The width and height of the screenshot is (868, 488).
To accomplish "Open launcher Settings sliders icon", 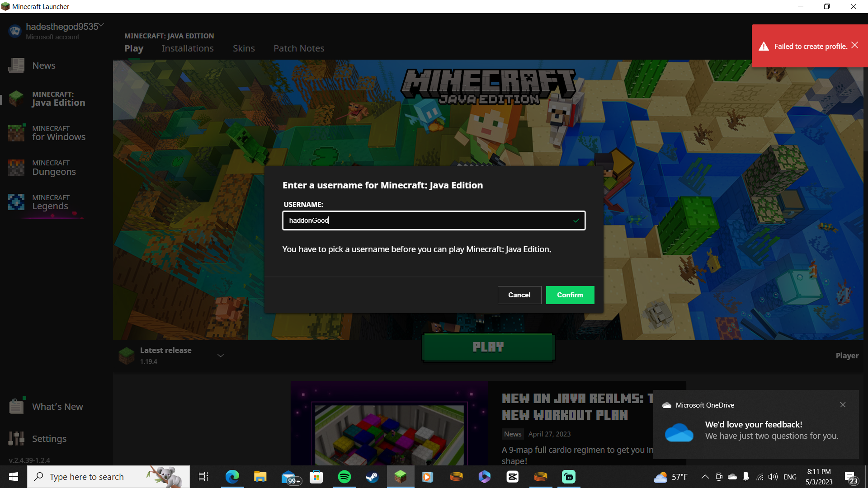I will (x=16, y=438).
